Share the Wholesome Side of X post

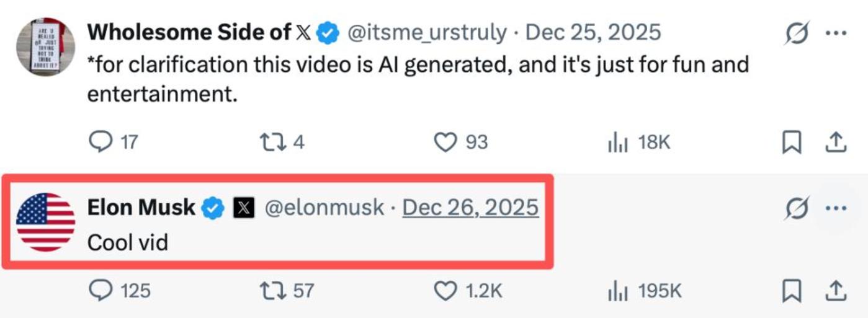click(x=836, y=143)
